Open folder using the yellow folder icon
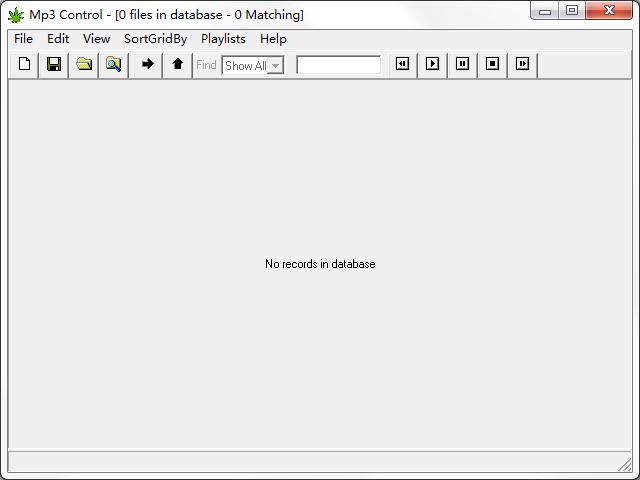Viewport: 640px width, 480px height. point(84,64)
